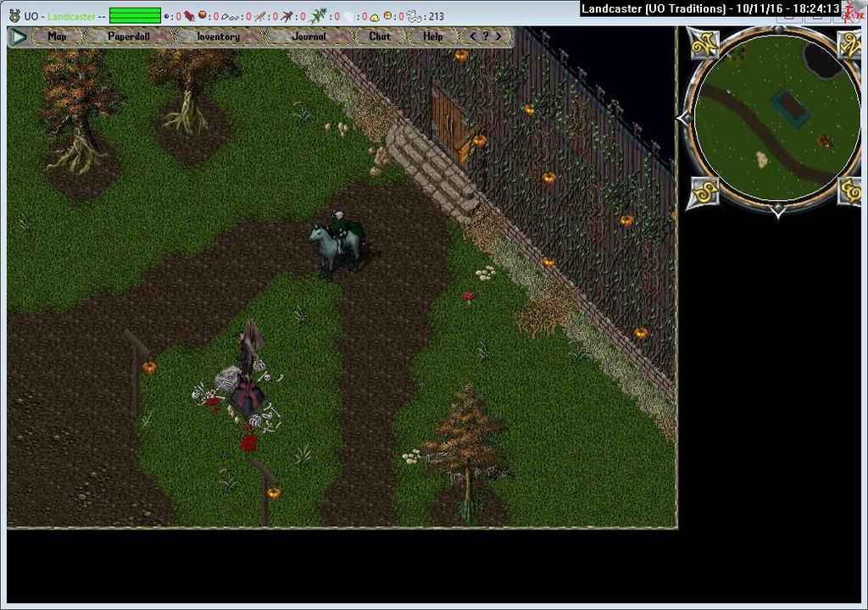Open the Journal menu
Viewport: 868px width, 610px height.
point(309,36)
